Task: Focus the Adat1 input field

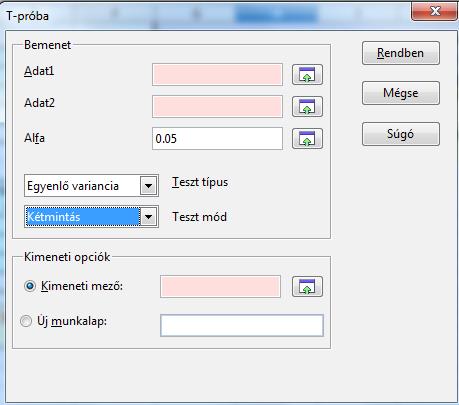Action: [x=217, y=75]
